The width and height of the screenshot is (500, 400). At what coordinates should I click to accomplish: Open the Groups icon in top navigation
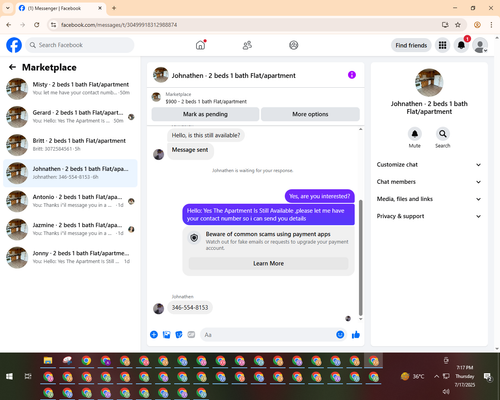tap(294, 45)
